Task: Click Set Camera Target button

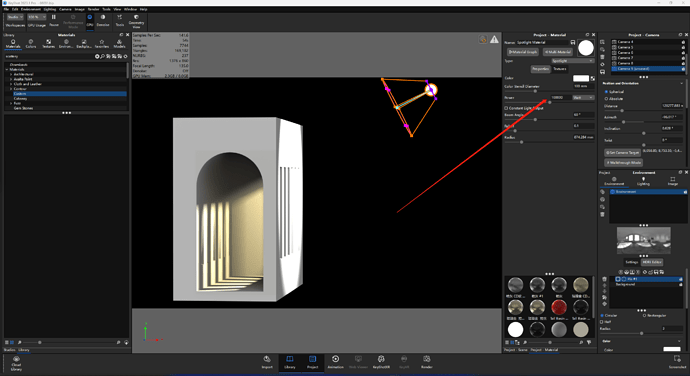Action: pyautogui.click(x=622, y=152)
